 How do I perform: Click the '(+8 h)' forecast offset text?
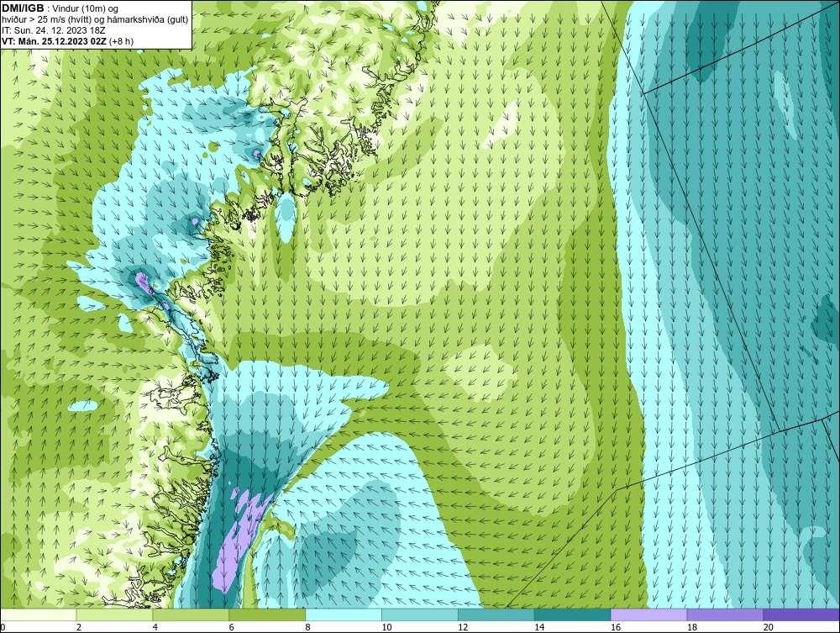[121, 40]
